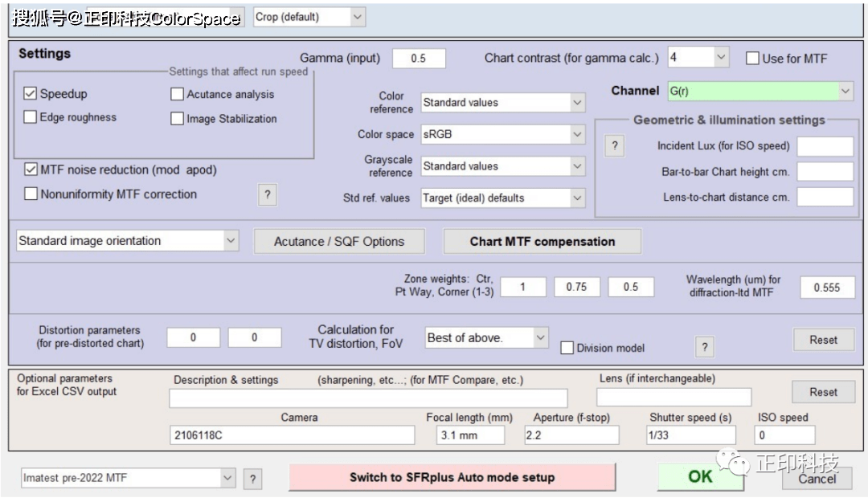
Task: Open the Channel G(r) dropdown
Action: coord(759,92)
